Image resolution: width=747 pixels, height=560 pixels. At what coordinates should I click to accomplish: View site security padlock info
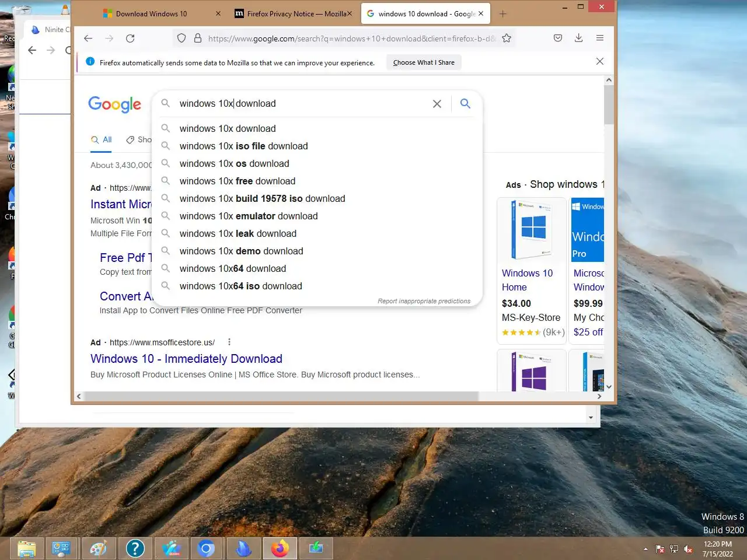click(198, 38)
